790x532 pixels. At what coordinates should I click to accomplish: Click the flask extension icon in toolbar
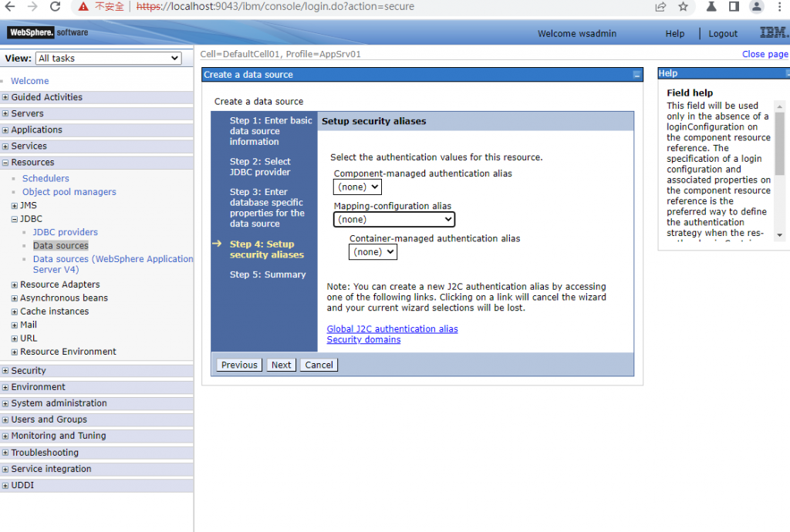coord(711,6)
